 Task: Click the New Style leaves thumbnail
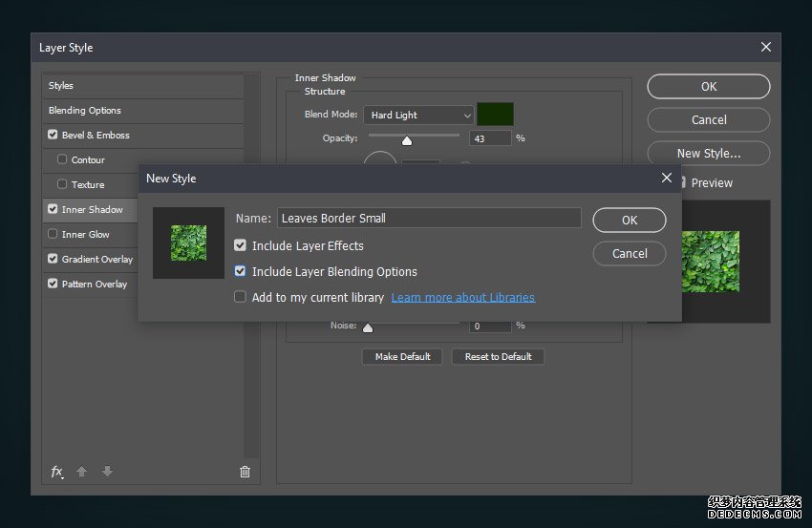[188, 243]
